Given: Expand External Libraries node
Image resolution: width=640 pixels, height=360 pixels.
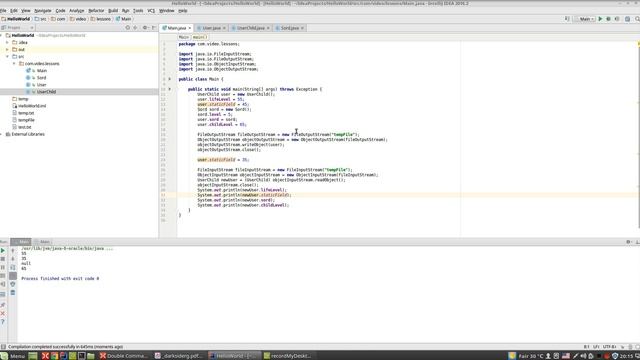Looking at the screenshot, I should pyautogui.click(x=2, y=134).
